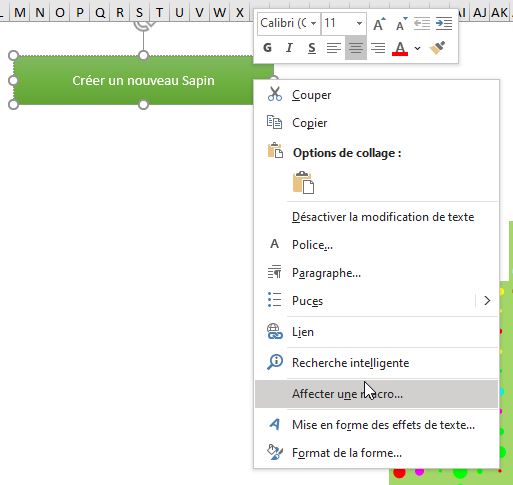Decrease font size with small A icon

pos(401,24)
